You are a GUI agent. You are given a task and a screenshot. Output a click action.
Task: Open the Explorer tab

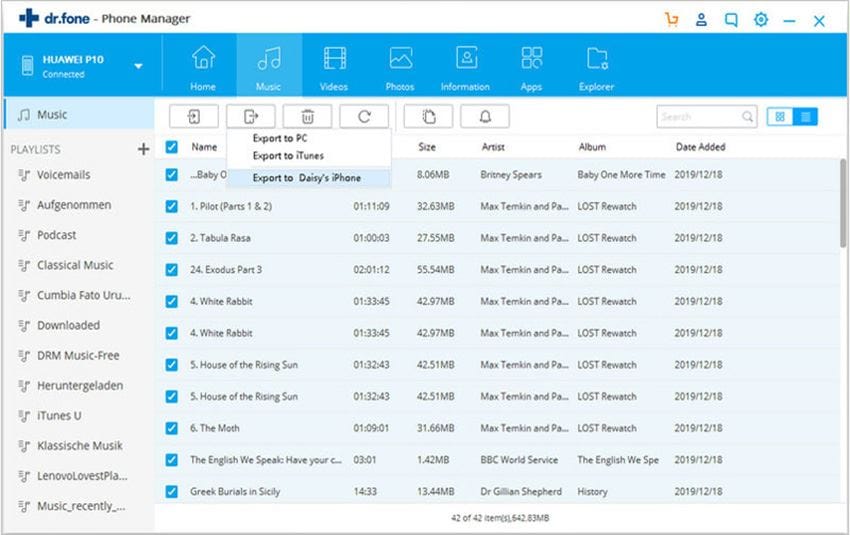pos(596,68)
